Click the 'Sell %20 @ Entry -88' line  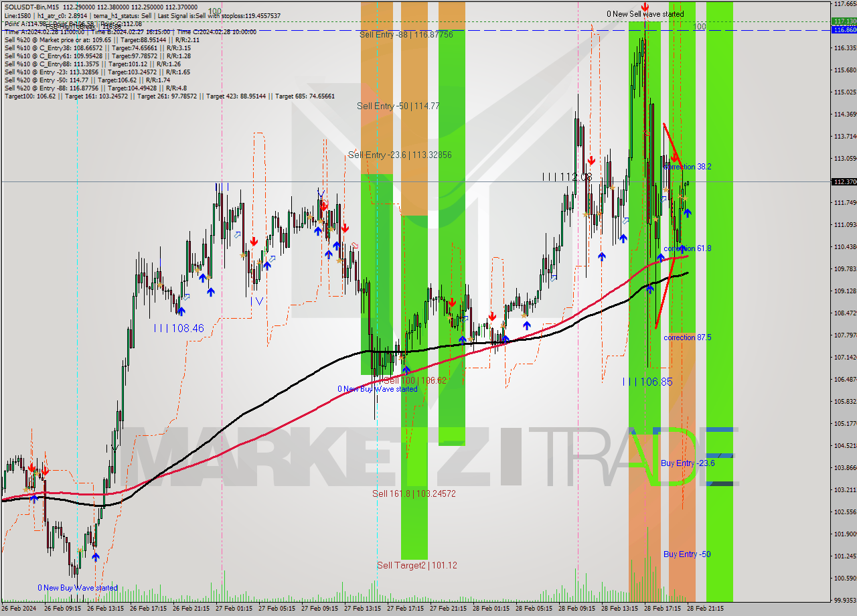click(x=96, y=88)
